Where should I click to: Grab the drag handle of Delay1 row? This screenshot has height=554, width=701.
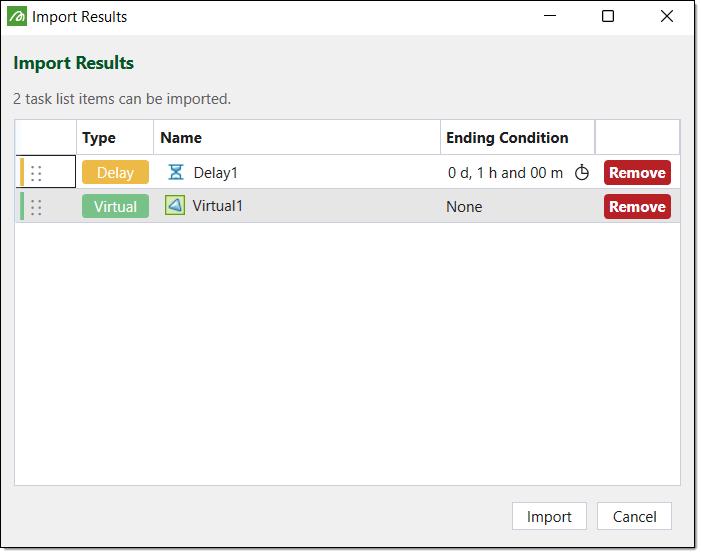37,173
